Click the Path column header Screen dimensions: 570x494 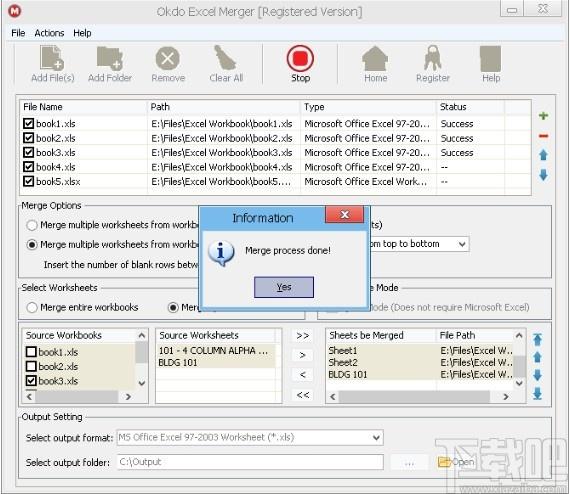coord(224,107)
